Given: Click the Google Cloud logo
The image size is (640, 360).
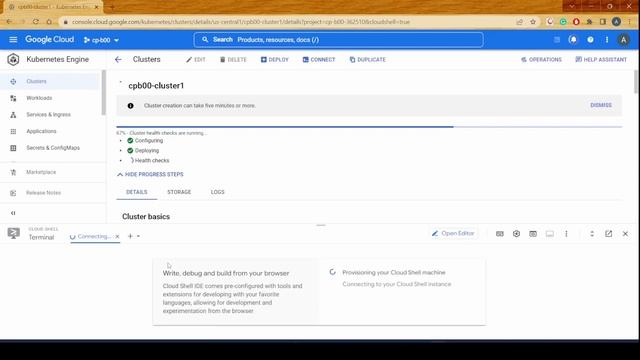Looking at the screenshot, I should click(50, 40).
